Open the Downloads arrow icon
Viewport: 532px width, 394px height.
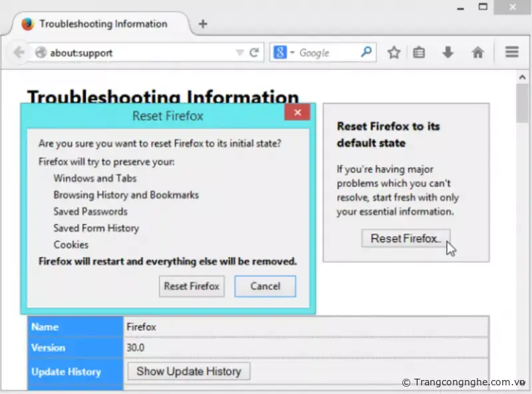click(x=448, y=53)
